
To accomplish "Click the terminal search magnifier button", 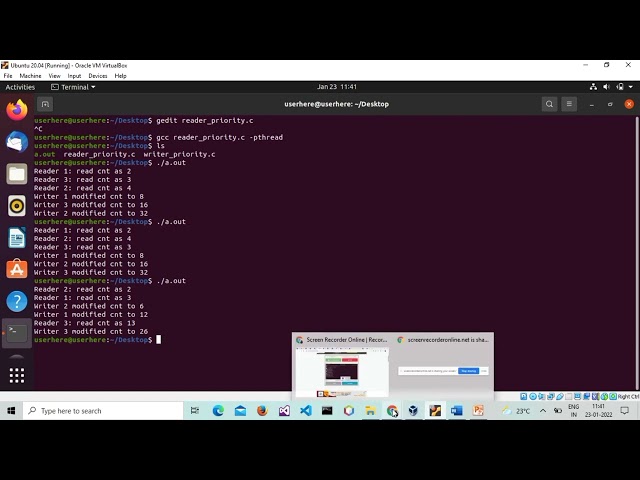I will 549,104.
